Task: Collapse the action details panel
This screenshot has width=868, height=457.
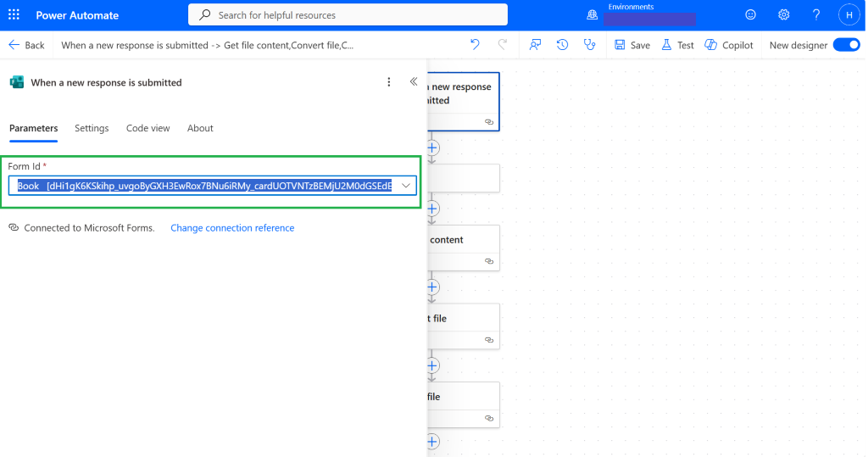Action: point(414,82)
